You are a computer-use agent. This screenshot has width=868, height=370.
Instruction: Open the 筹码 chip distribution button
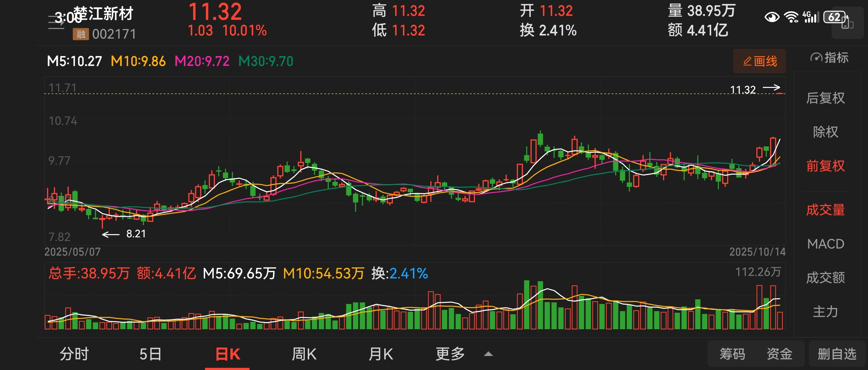[732, 354]
